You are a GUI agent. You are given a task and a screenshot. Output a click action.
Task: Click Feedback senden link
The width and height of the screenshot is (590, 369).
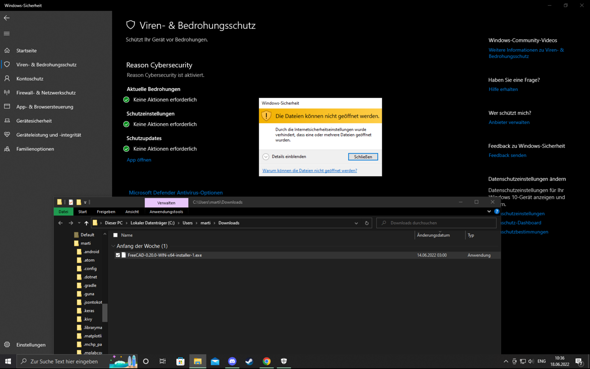507,155
